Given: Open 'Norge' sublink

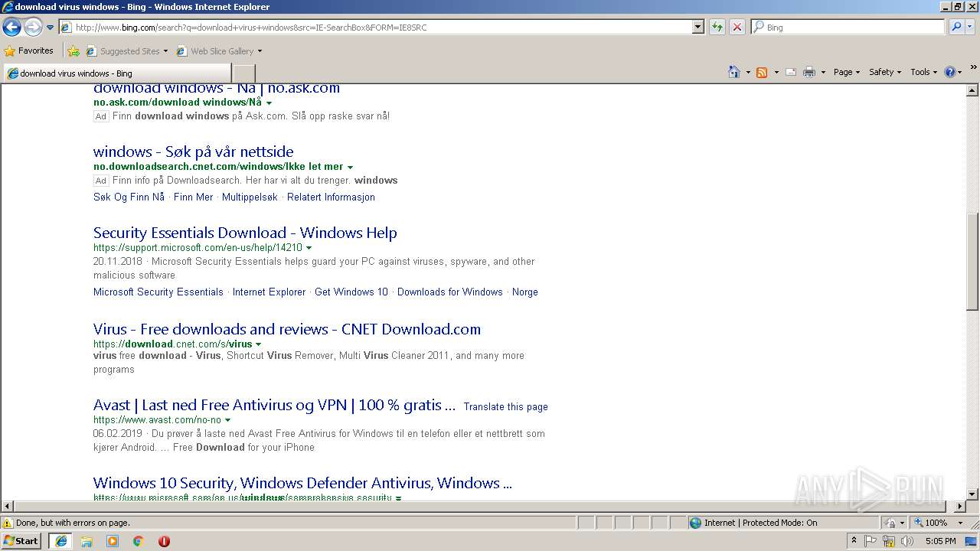Looking at the screenshot, I should tap(525, 292).
